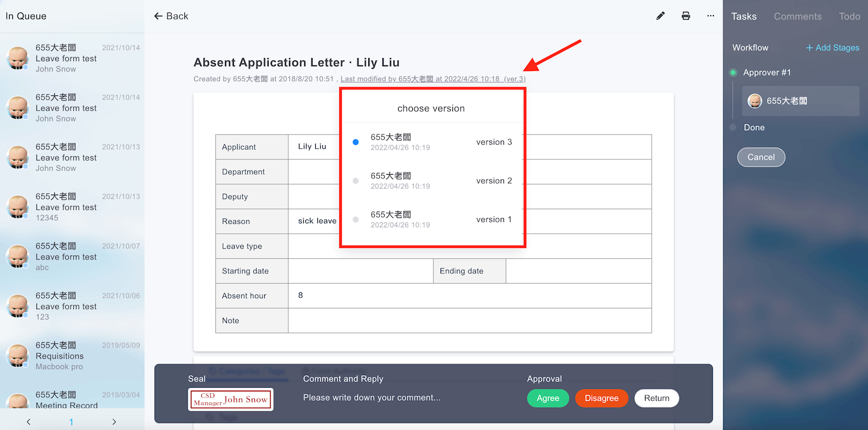
Task: Click the plus Add Stages icon
Action: (x=809, y=48)
